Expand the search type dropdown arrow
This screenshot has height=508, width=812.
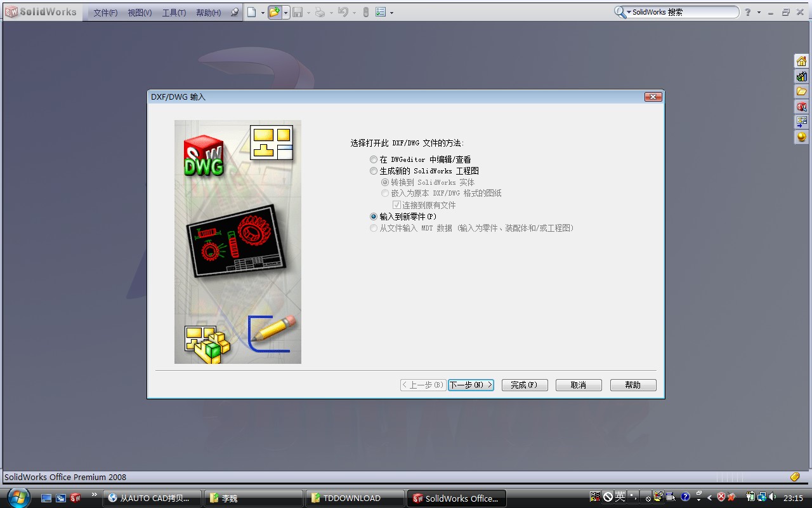tap(629, 12)
